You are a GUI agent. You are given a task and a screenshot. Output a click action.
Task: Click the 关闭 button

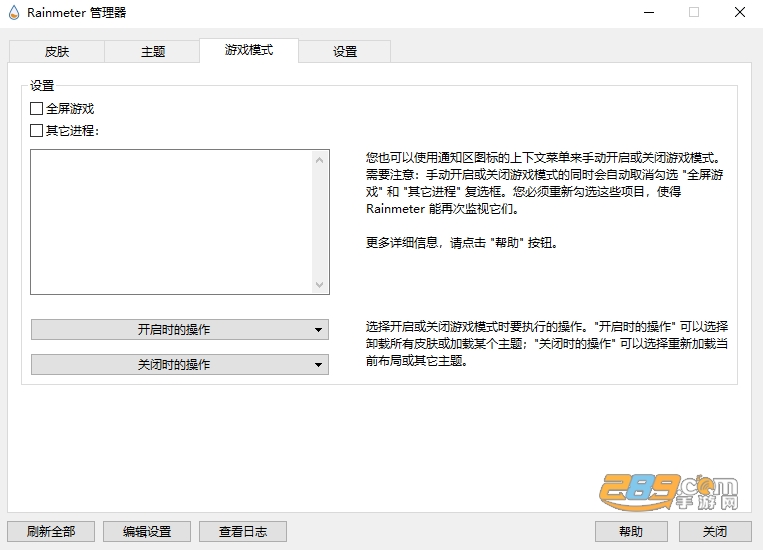(x=715, y=532)
